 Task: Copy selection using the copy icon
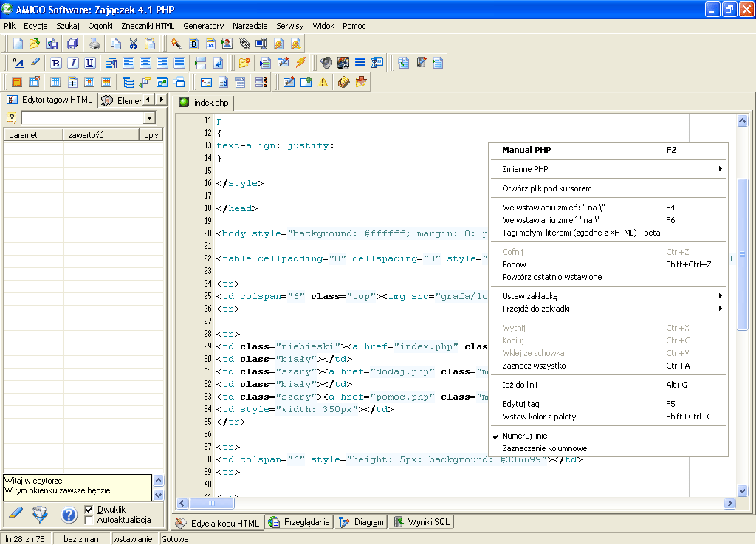[x=116, y=44]
